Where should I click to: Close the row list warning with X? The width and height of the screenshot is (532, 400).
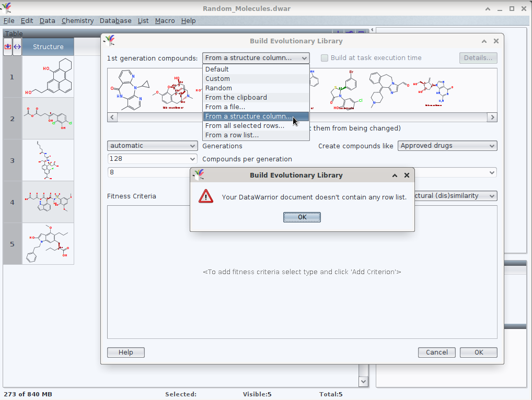point(407,175)
